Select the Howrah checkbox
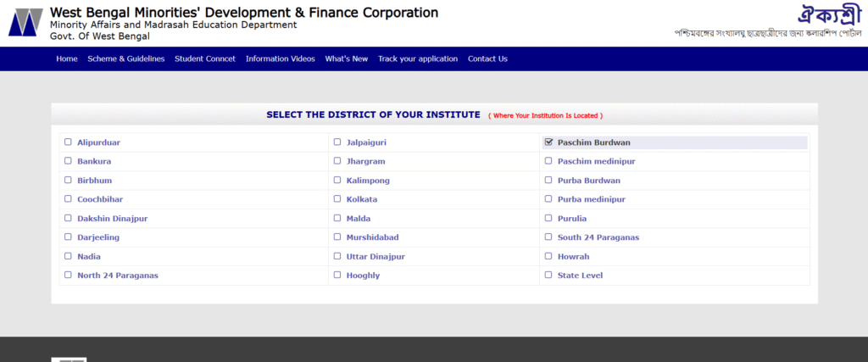Screen dimensions: 868x362 click(x=548, y=256)
